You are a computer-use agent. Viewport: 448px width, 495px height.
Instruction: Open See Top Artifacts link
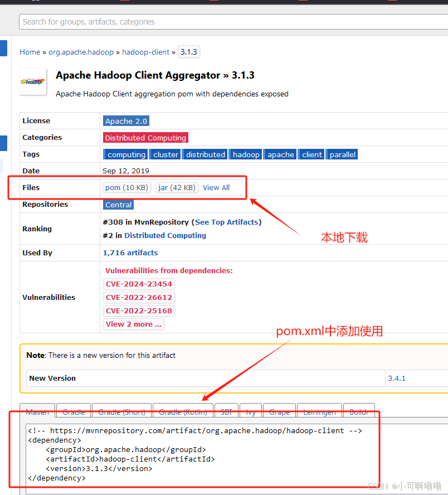227,222
